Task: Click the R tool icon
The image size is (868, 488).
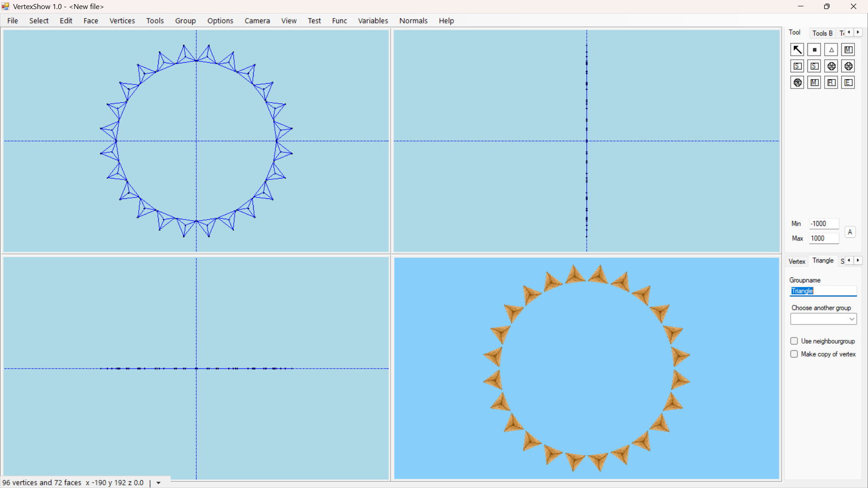Action: (831, 83)
